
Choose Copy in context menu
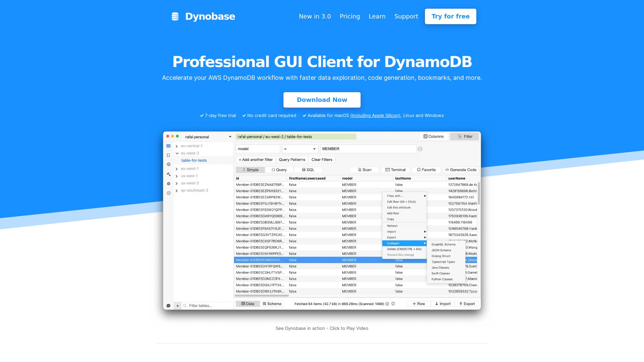(405, 219)
